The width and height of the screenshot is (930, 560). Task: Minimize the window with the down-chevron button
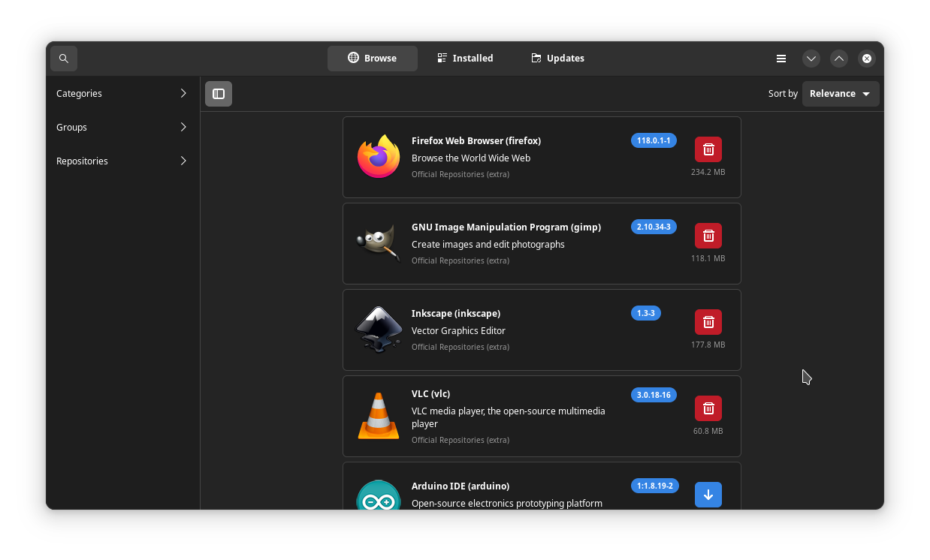coord(811,59)
